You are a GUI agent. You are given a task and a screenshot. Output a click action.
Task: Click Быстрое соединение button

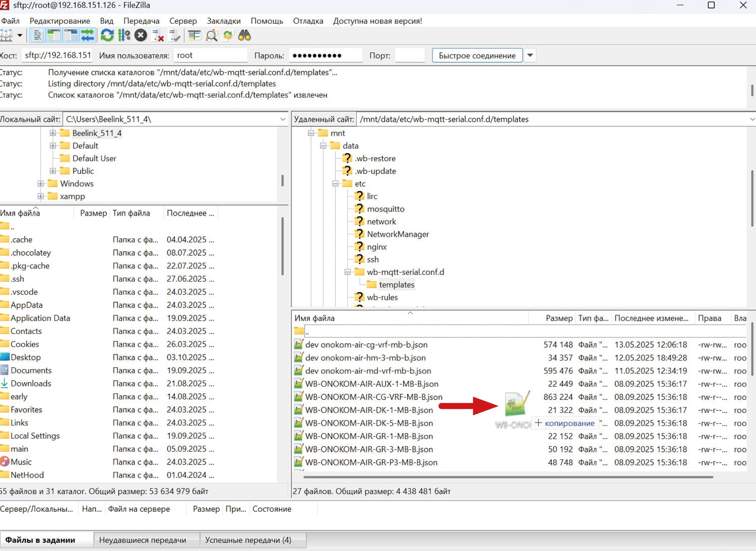coord(477,55)
